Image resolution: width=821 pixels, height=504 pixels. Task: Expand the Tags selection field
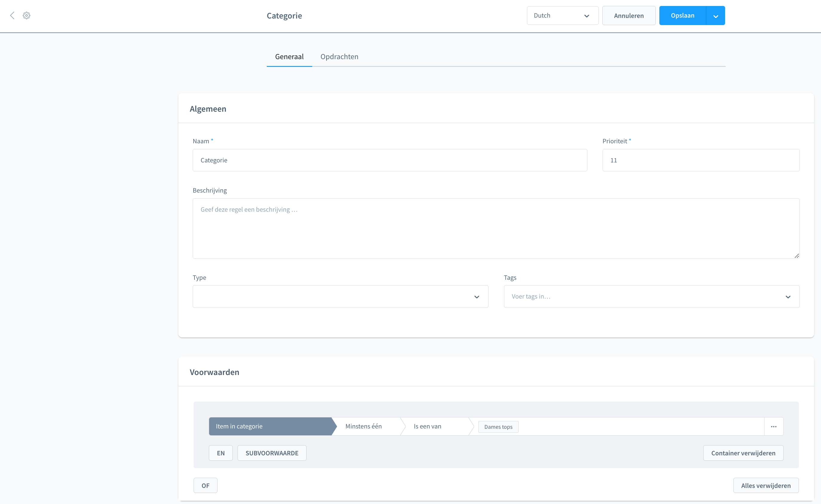click(x=651, y=296)
